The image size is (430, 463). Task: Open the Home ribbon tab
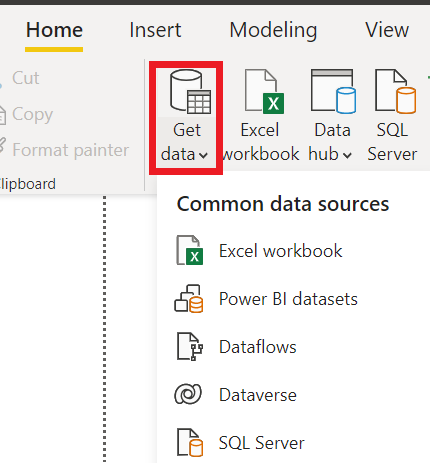coord(54,30)
